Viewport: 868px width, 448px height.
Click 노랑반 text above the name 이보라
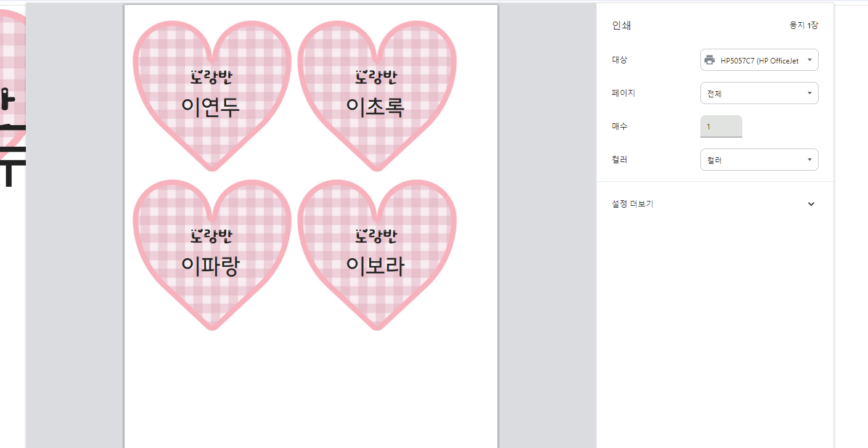[376, 236]
